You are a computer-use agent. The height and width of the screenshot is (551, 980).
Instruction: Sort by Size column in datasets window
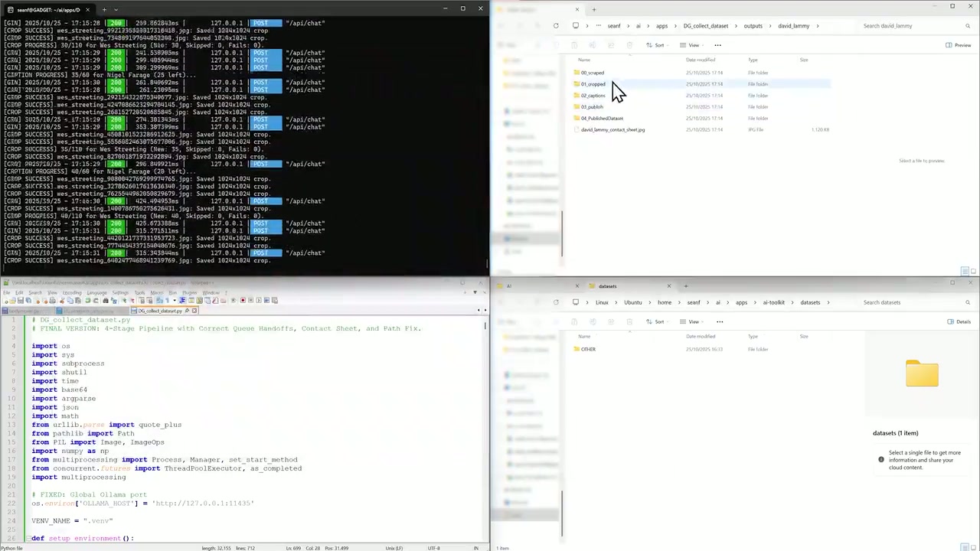pyautogui.click(x=804, y=336)
